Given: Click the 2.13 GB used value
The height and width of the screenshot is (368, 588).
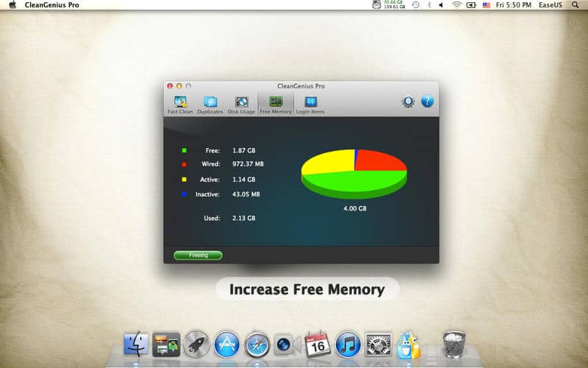Looking at the screenshot, I should 244,218.
